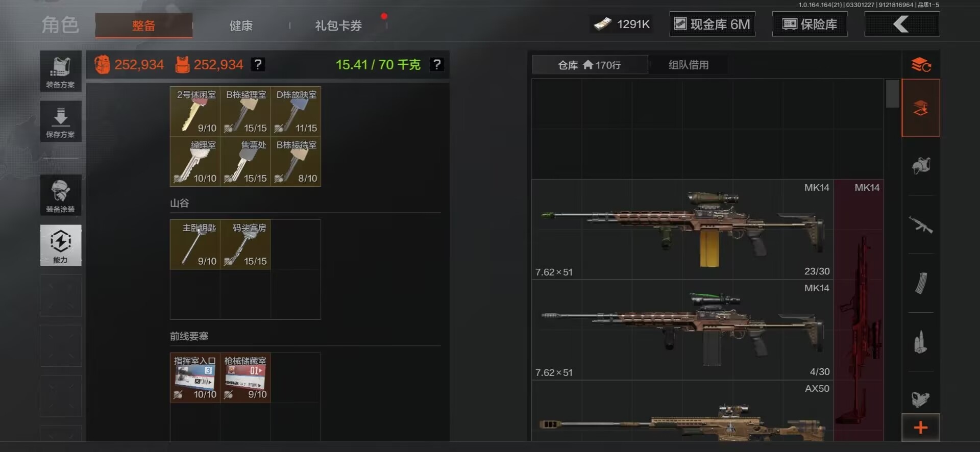The height and width of the screenshot is (452, 980).
Task: Select the 能力 ability icon
Action: 60,245
